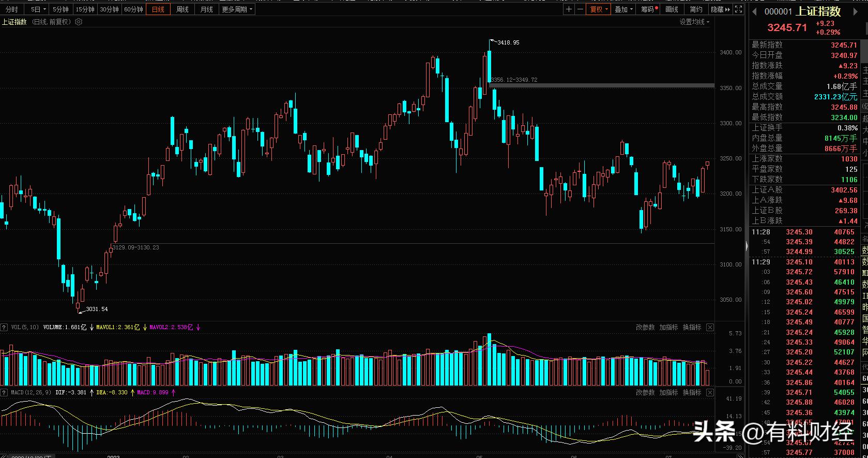This screenshot has height=458, width=868.
Task: Click 加指标 in VOL panel
Action: pos(668,327)
